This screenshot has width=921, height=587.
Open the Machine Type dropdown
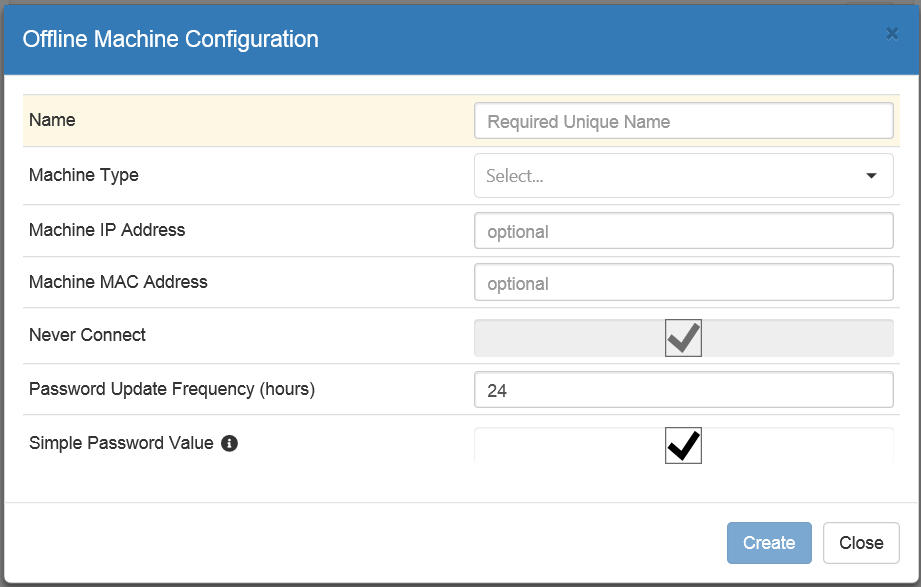click(684, 176)
